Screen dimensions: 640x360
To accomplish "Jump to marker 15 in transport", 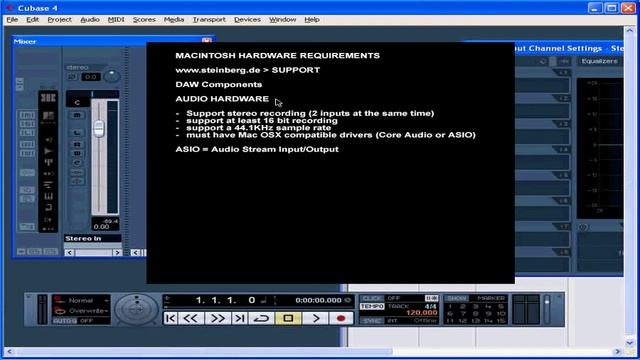I will [x=501, y=321].
